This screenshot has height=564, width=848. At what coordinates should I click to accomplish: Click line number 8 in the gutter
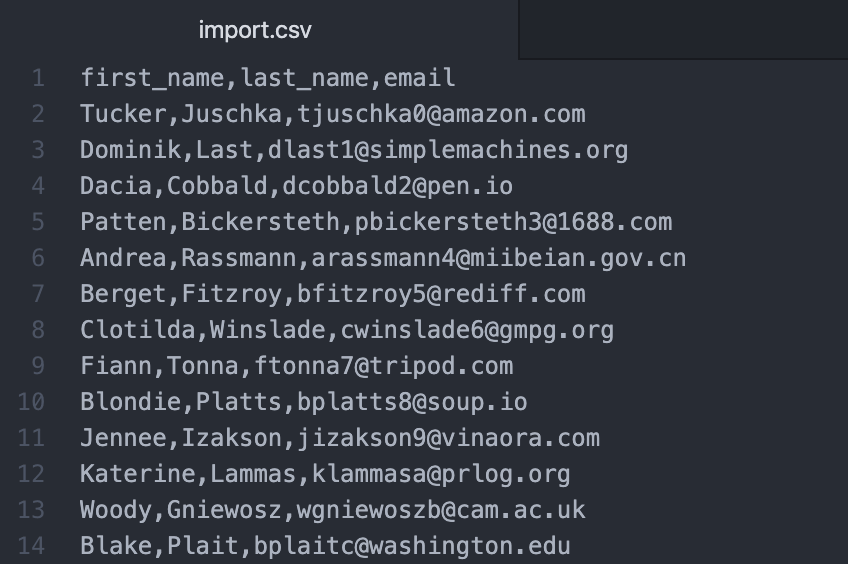point(38,330)
